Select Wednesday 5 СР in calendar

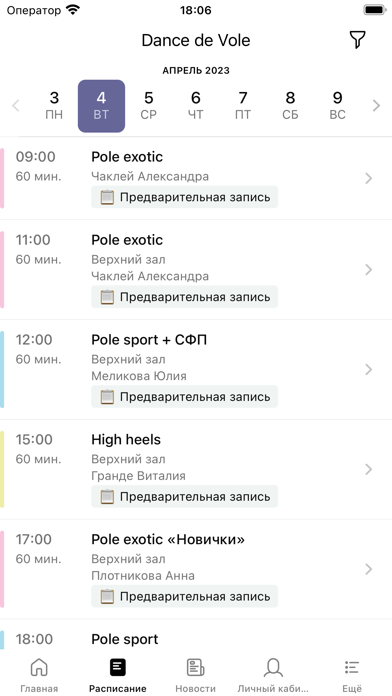click(x=149, y=106)
